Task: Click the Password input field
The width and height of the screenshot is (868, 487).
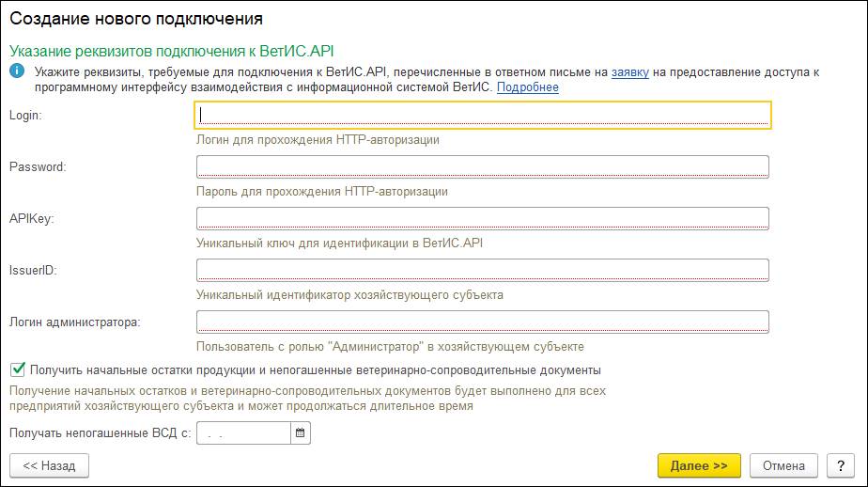Action: 483,166
